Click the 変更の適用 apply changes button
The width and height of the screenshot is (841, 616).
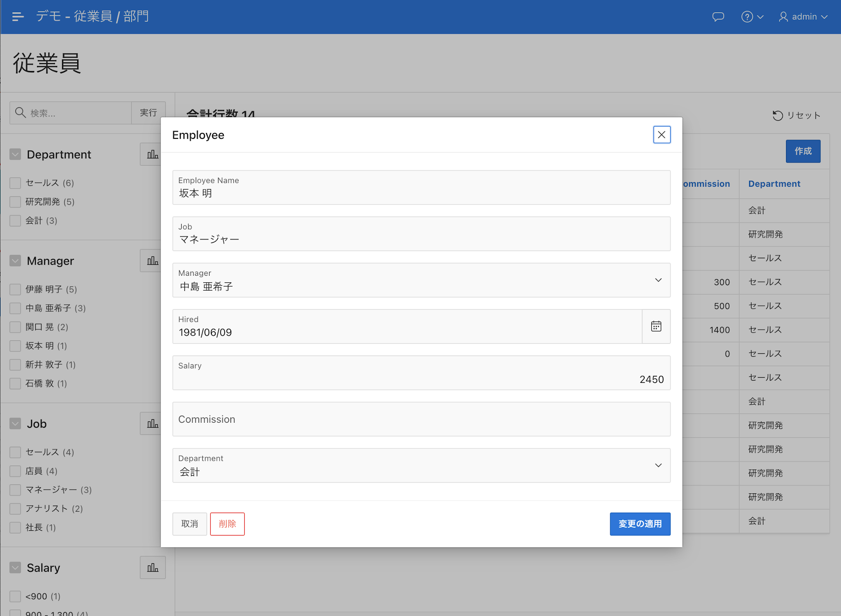(639, 524)
